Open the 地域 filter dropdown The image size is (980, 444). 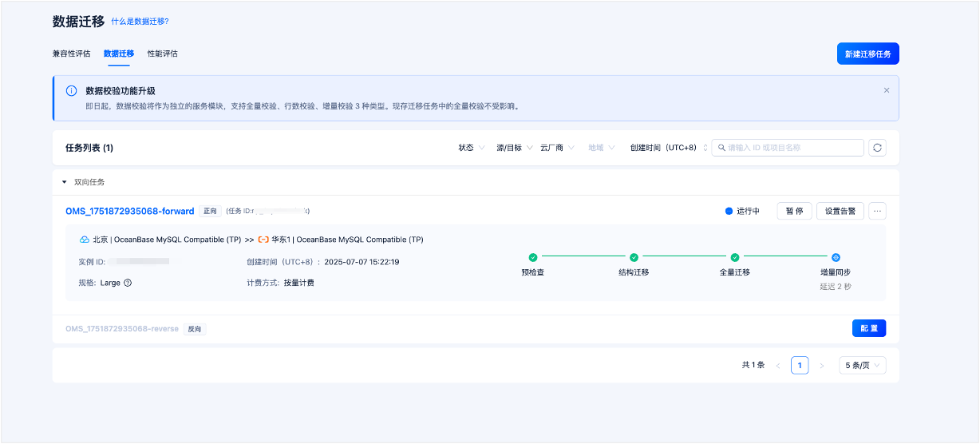602,148
